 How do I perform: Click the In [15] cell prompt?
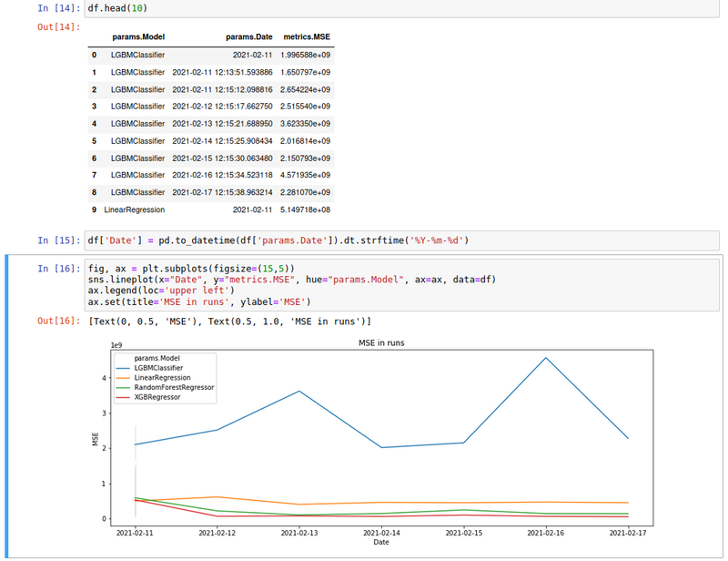tap(58, 240)
